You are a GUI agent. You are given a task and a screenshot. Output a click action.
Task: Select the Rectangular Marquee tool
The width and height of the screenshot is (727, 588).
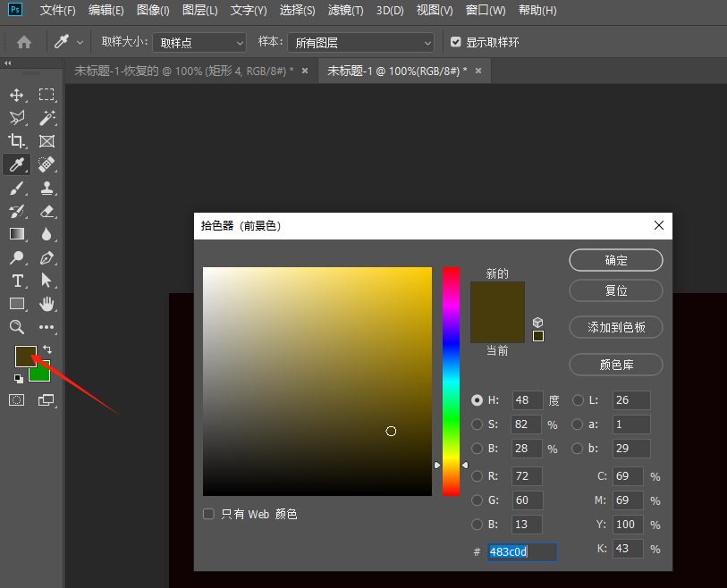(46, 95)
